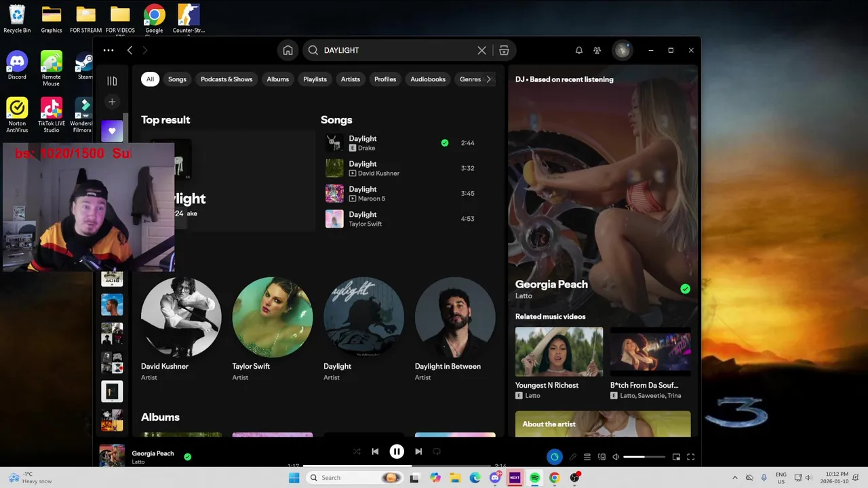Viewport: 868px width, 488px height.
Task: Open Discord from the Windows taskbar
Action: [495, 478]
